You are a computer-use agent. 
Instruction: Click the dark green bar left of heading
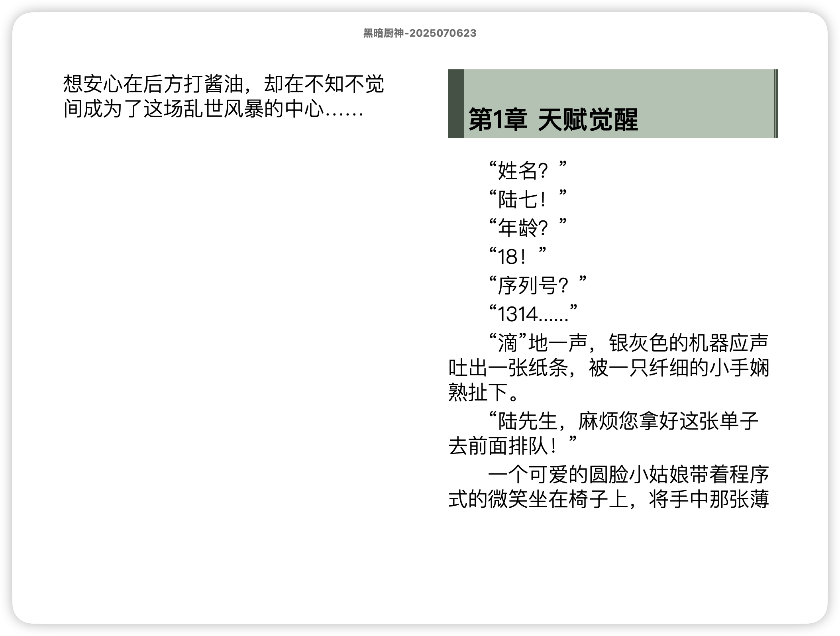[455, 104]
